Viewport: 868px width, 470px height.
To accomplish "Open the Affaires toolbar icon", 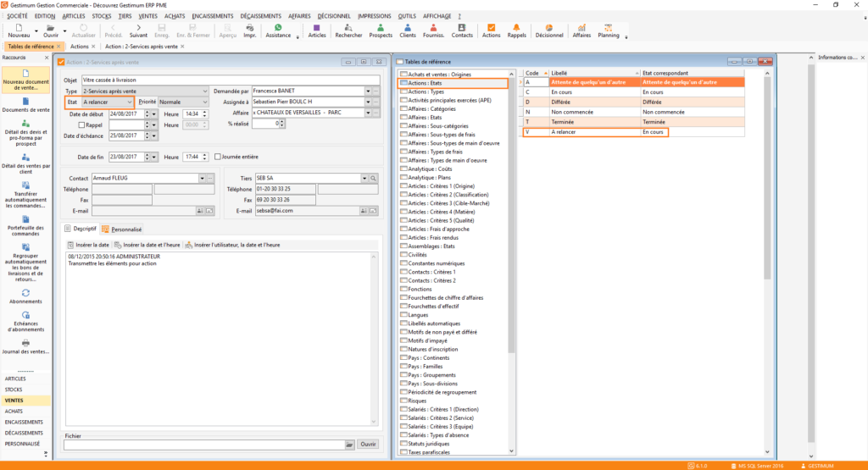I will point(581,28).
